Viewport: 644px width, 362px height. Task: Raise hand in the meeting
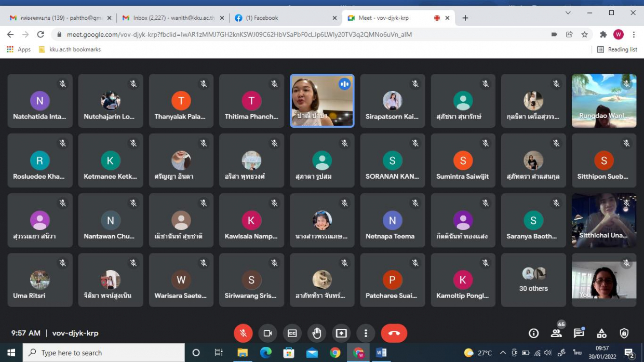click(317, 333)
